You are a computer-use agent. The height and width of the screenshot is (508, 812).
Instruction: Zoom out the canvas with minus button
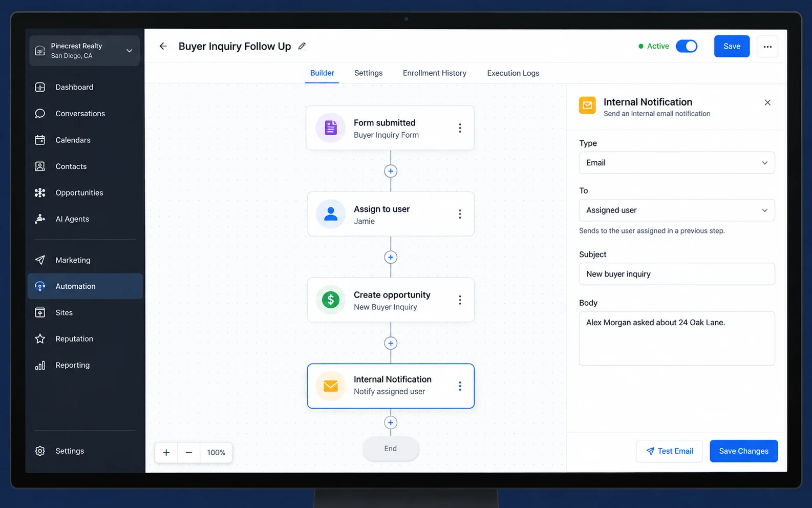[x=189, y=453]
